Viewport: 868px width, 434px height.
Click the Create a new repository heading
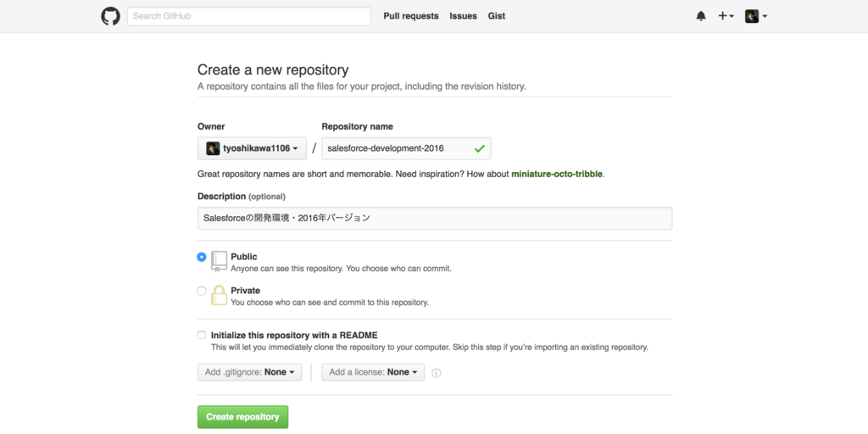(273, 70)
